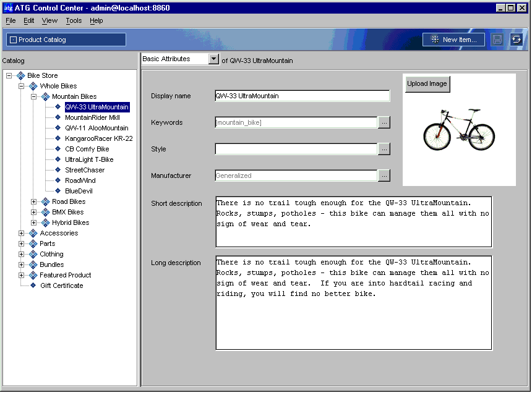The width and height of the screenshot is (532, 393).
Task: Click the Style input field
Action: (x=296, y=149)
